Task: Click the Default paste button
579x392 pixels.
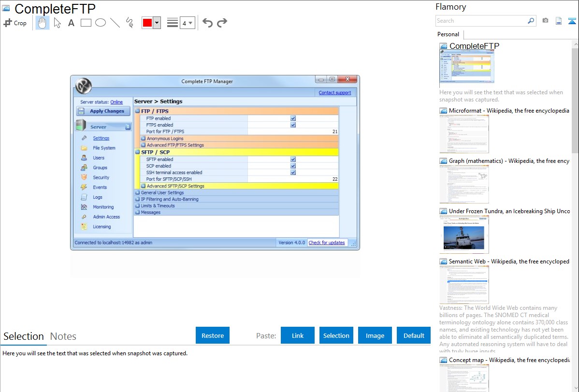Action: click(x=414, y=335)
